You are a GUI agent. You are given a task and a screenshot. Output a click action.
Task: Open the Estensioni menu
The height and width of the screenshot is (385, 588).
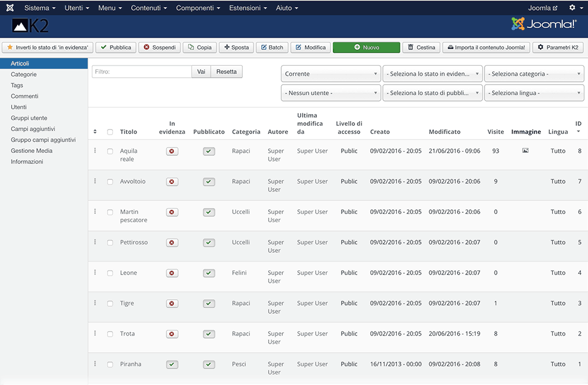pos(249,8)
